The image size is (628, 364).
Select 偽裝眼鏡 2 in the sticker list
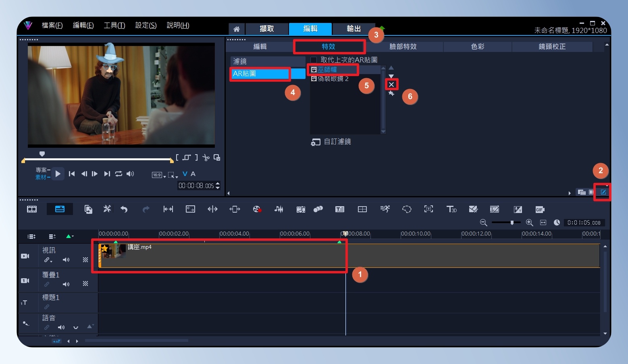(x=330, y=79)
